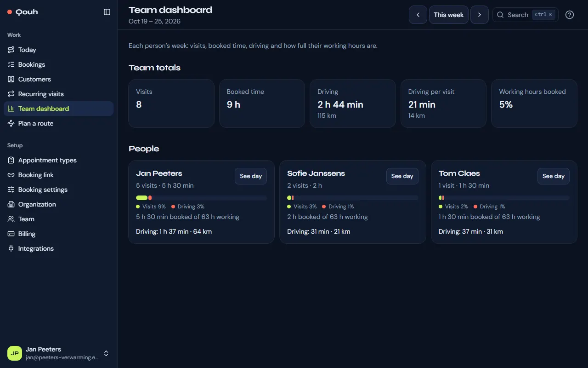Image resolution: width=588 pixels, height=368 pixels.
Task: Go to previous week arrow
Action: (x=418, y=15)
